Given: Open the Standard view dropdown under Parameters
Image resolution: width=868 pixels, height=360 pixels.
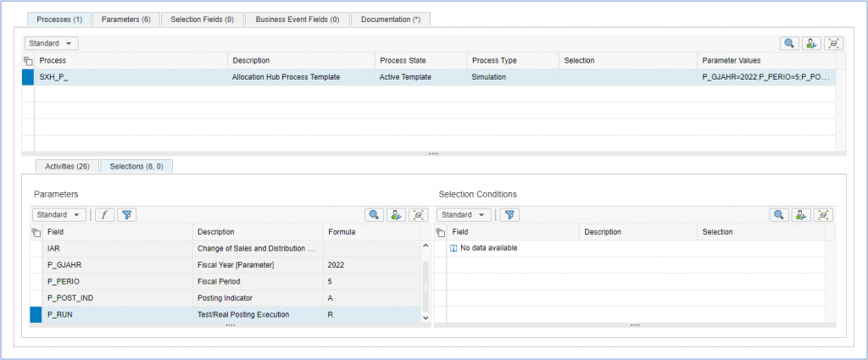Looking at the screenshot, I should [x=59, y=215].
